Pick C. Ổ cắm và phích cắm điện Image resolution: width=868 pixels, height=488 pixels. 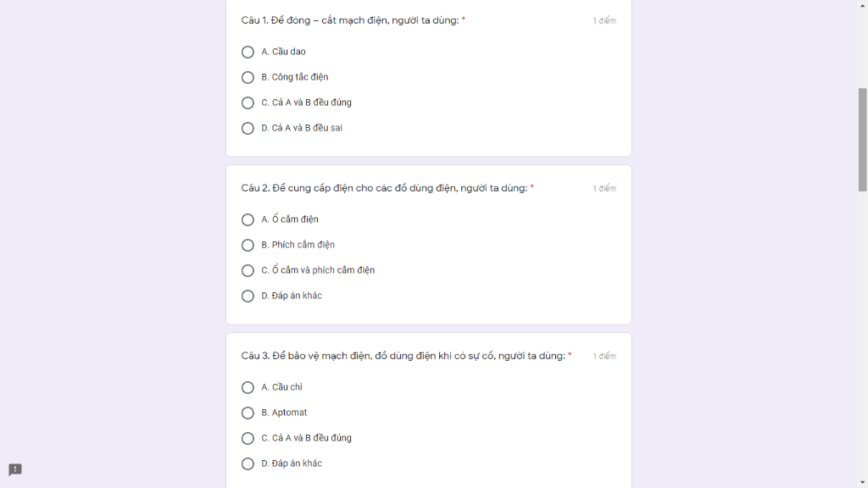pyautogui.click(x=248, y=270)
